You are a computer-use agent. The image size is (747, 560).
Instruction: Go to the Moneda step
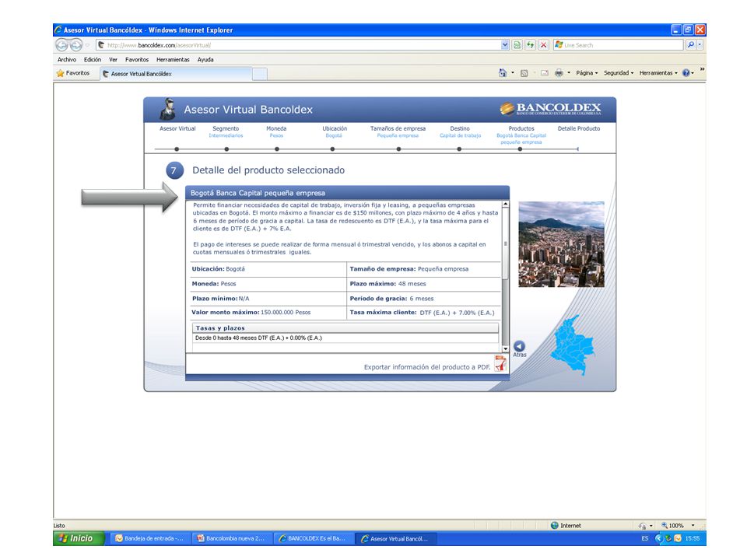coord(276,128)
